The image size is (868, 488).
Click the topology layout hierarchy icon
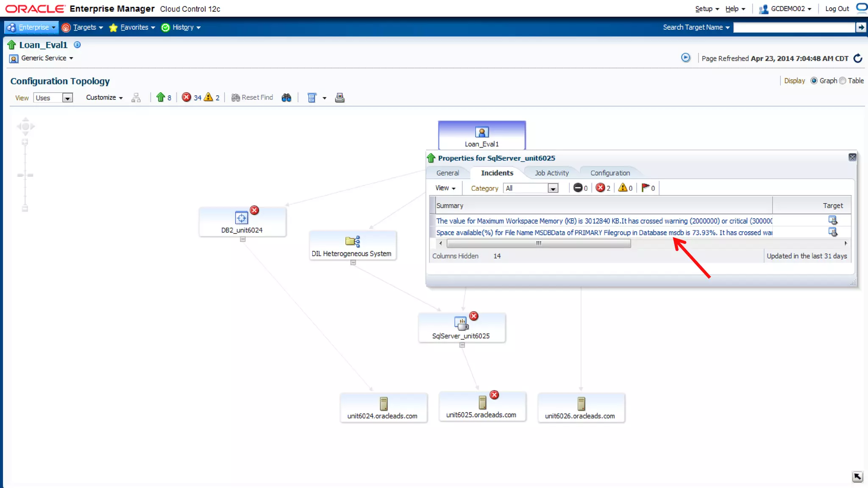(x=136, y=98)
